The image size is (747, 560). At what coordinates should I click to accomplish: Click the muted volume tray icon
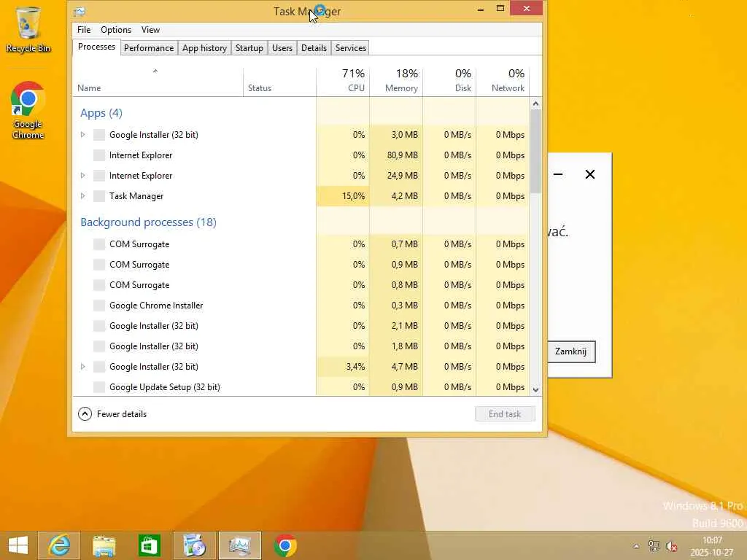672,546
